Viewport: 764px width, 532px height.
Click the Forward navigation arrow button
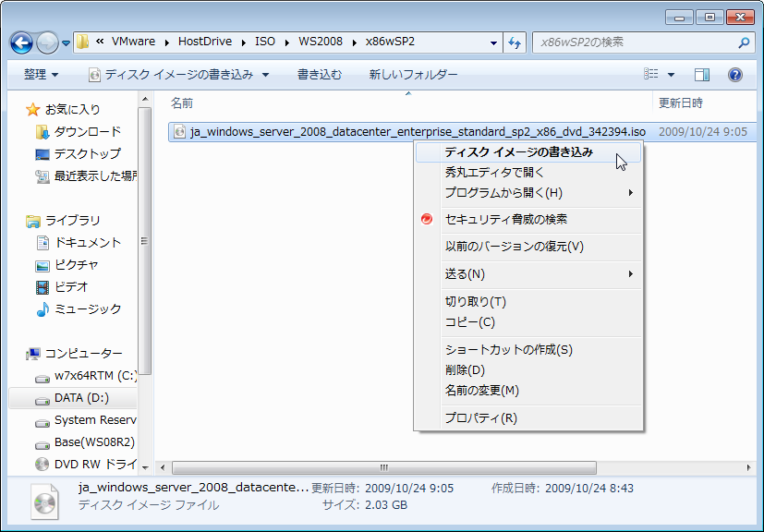pos(47,42)
